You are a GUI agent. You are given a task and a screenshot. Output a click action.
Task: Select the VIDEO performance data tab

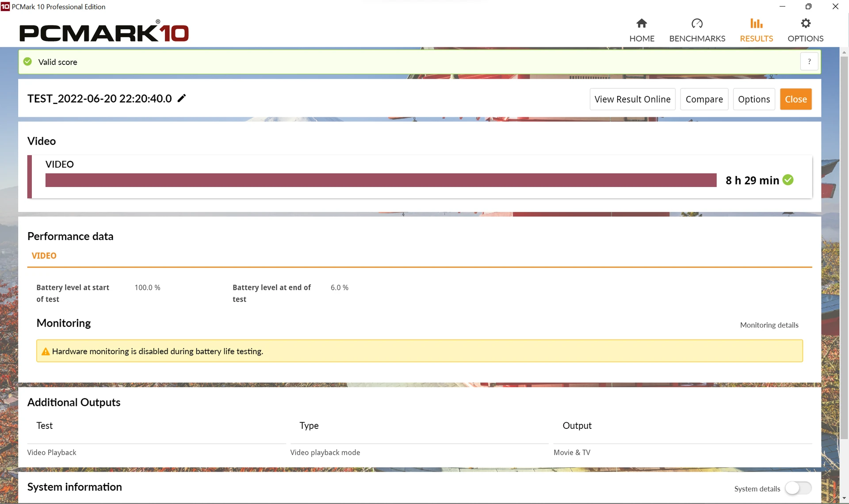pyautogui.click(x=44, y=256)
